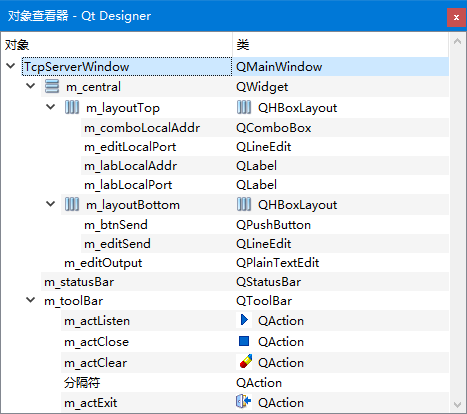This screenshot has width=467, height=414.
Task: Collapse the TcpServerWindow tree node
Action: [x=11, y=66]
